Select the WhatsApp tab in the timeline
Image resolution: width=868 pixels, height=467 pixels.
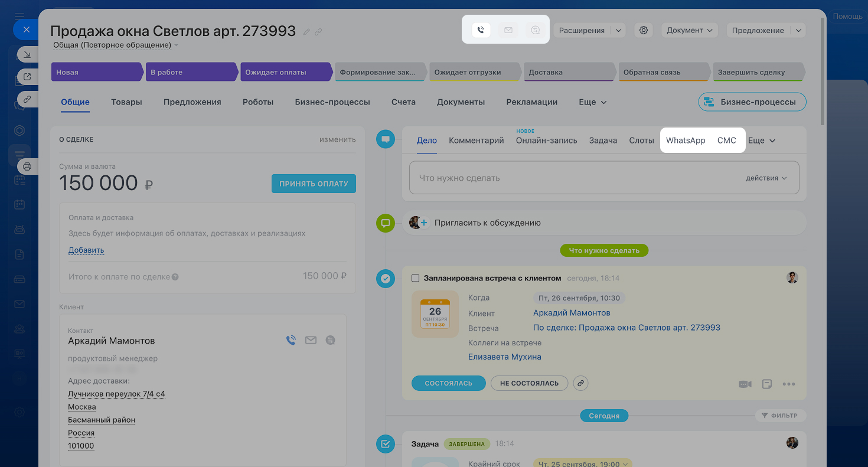point(686,141)
